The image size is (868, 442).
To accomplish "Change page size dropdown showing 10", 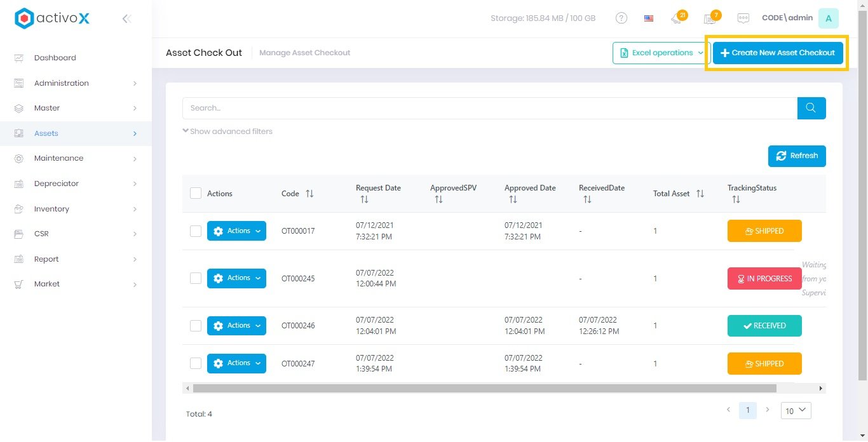I will (796, 411).
